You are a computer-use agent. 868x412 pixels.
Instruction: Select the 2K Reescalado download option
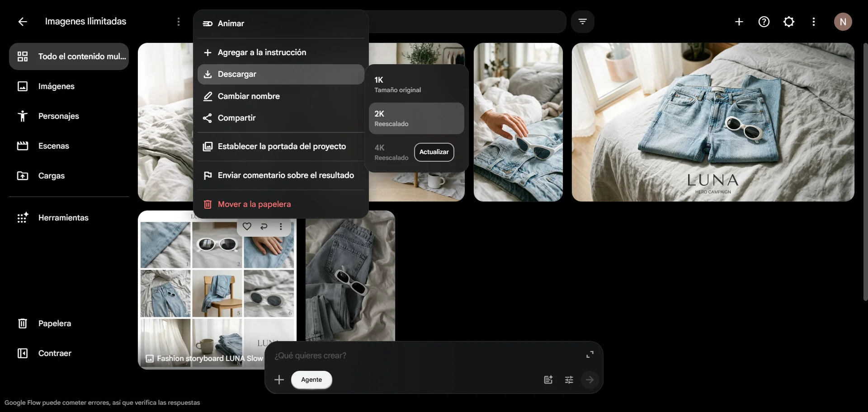pyautogui.click(x=416, y=118)
